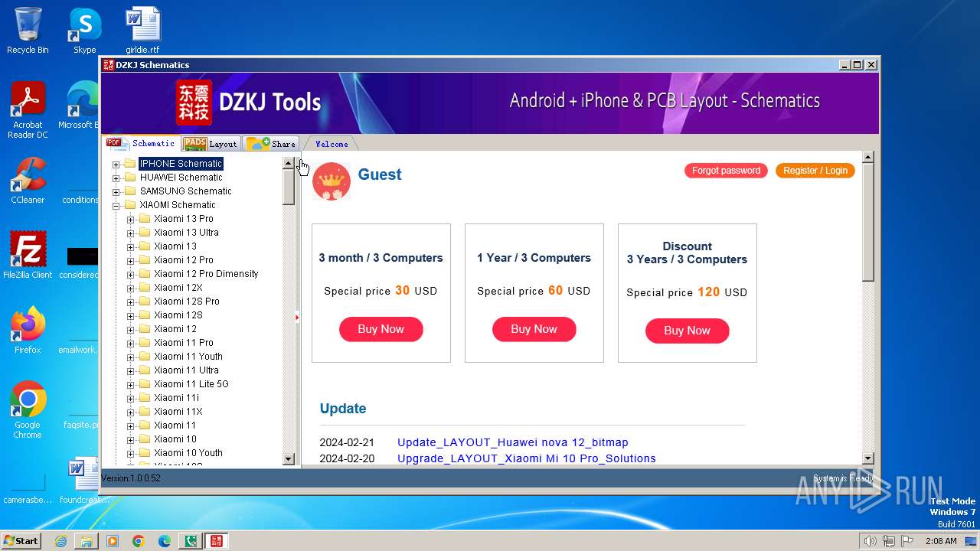Launch Firefox desktop shortcut
980x551 pixels.
point(28,330)
